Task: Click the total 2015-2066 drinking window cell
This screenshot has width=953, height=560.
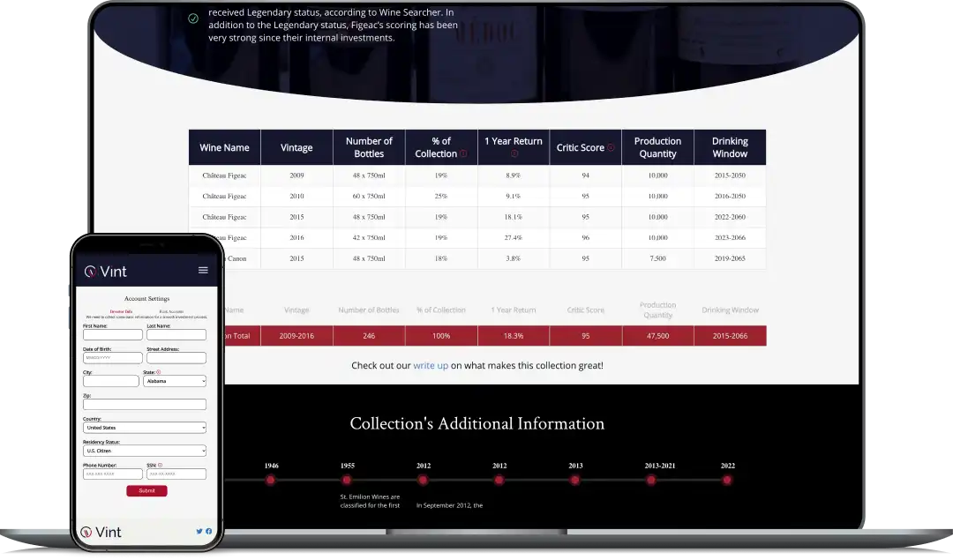Action: tap(730, 336)
